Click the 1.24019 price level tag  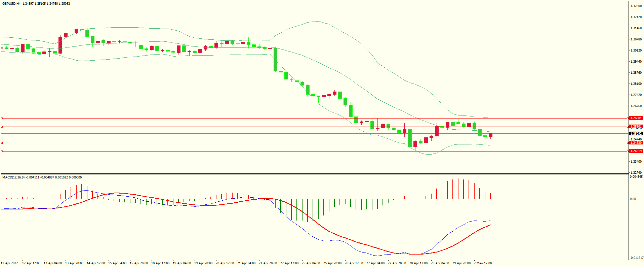(x=636, y=151)
